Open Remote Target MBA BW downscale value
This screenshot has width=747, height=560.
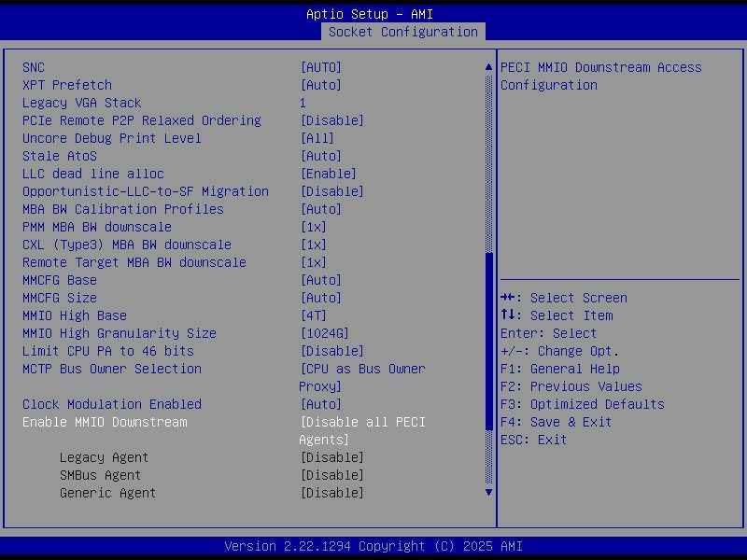pos(314,262)
